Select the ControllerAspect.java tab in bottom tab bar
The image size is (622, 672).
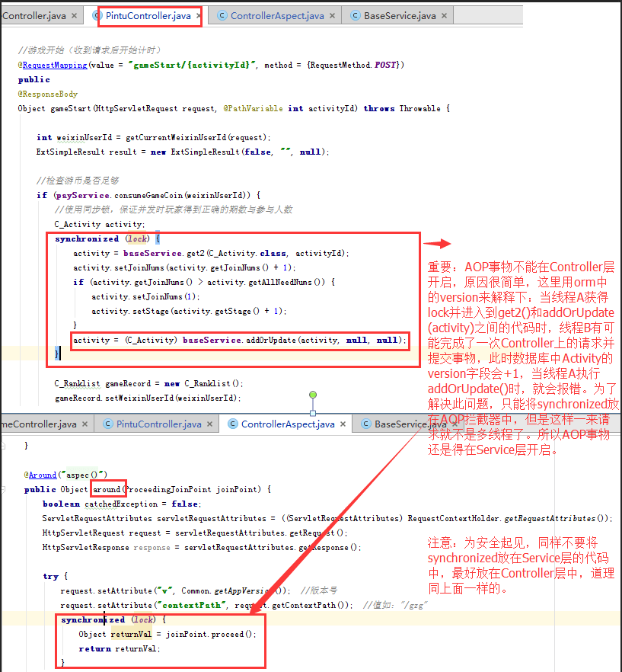click(288, 424)
